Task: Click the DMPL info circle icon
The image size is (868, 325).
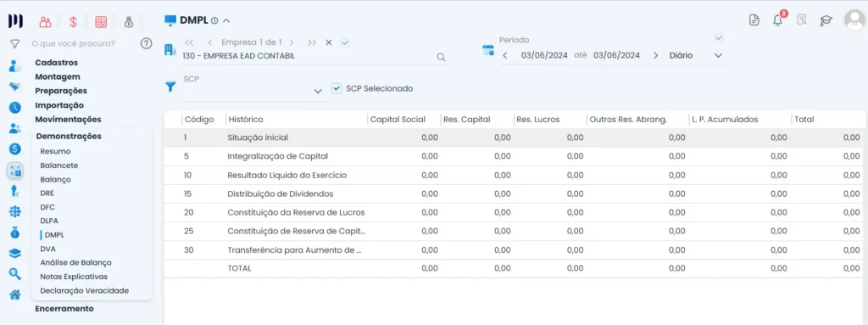Action: click(x=214, y=20)
